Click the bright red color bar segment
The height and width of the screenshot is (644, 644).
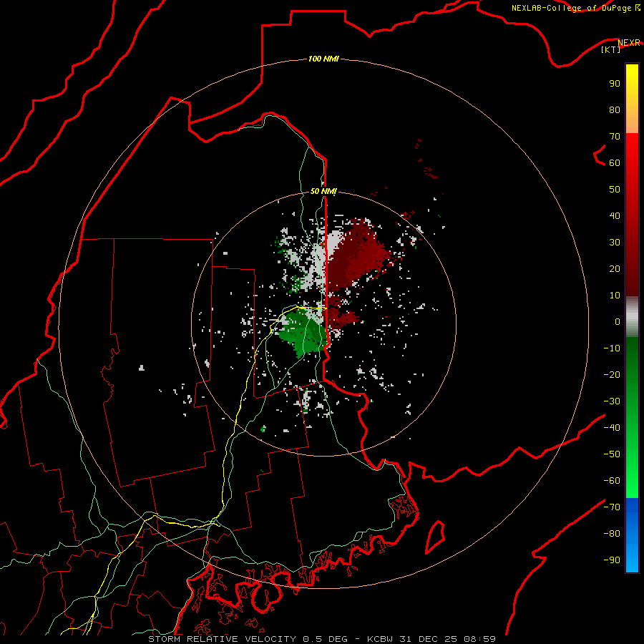coord(632,215)
